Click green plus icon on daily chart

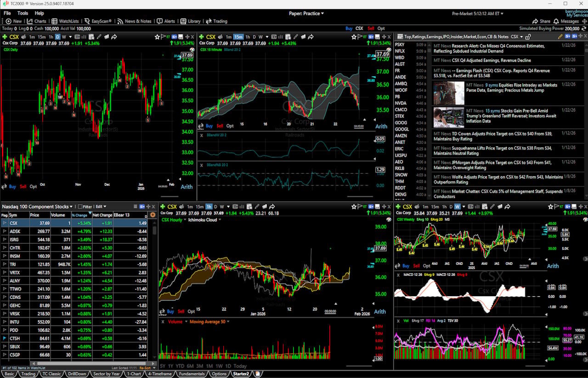coord(4,37)
